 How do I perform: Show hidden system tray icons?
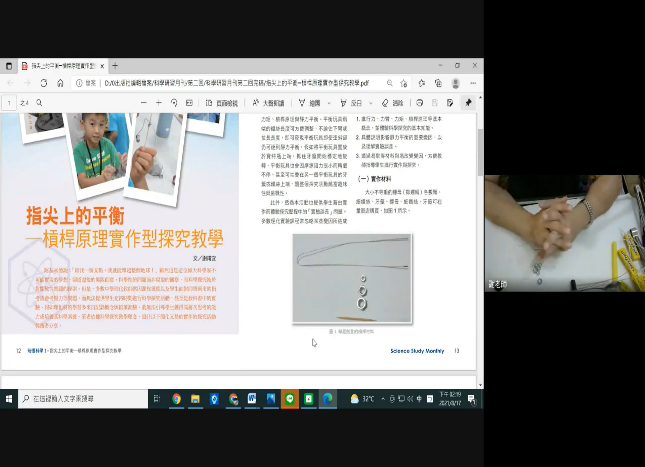pos(383,399)
